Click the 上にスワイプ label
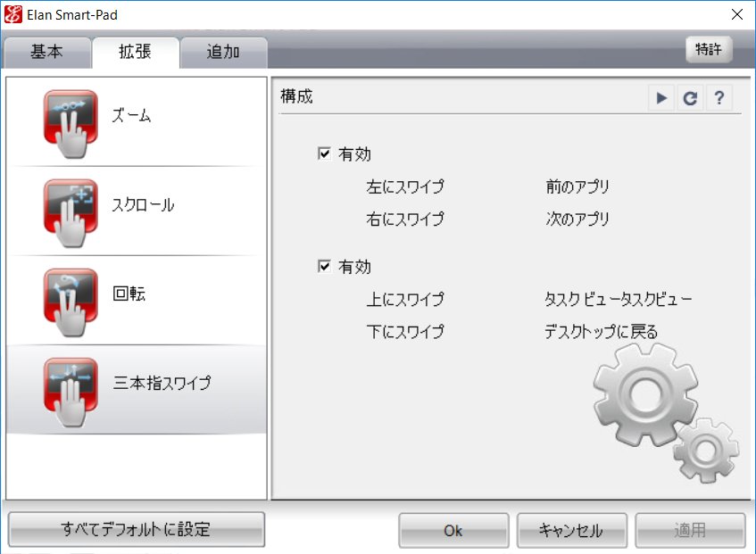The width and height of the screenshot is (756, 554). click(405, 299)
